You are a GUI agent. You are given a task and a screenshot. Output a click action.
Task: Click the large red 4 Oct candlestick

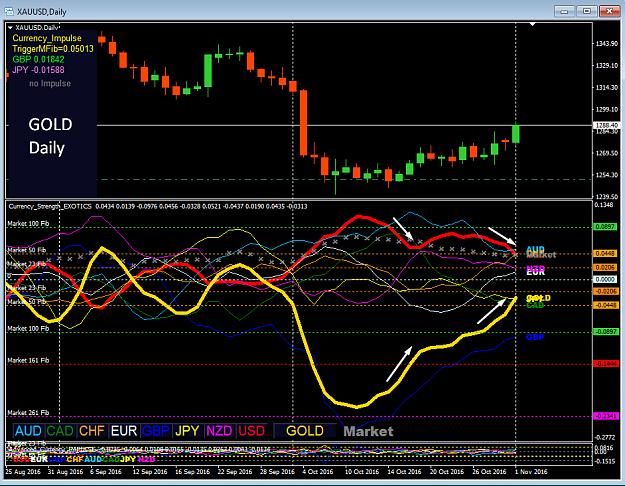(304, 122)
